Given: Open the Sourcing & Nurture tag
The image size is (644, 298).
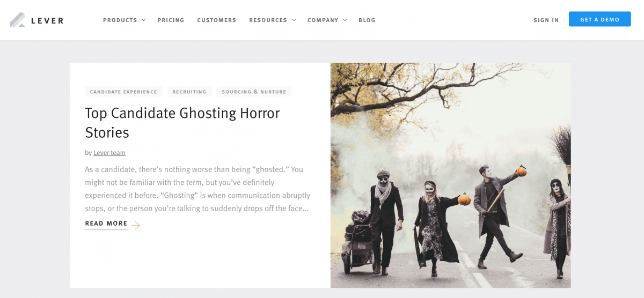Looking at the screenshot, I should click(254, 92).
